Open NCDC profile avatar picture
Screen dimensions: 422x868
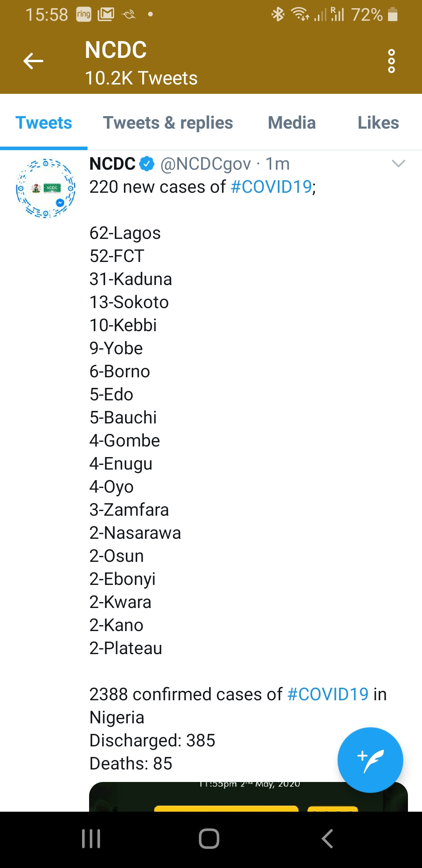(46, 188)
